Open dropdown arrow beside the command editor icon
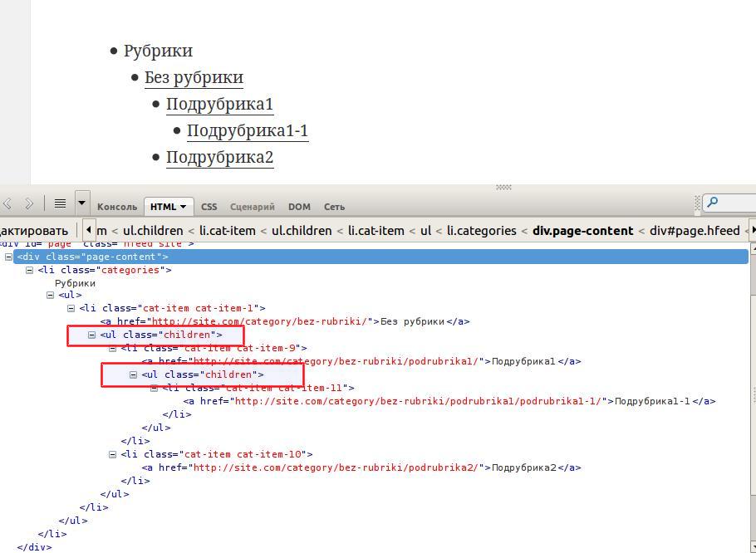 tap(82, 203)
